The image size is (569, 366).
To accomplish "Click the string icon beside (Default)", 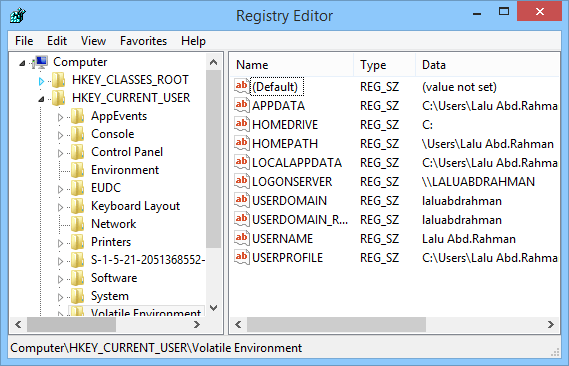I will pyautogui.click(x=242, y=86).
